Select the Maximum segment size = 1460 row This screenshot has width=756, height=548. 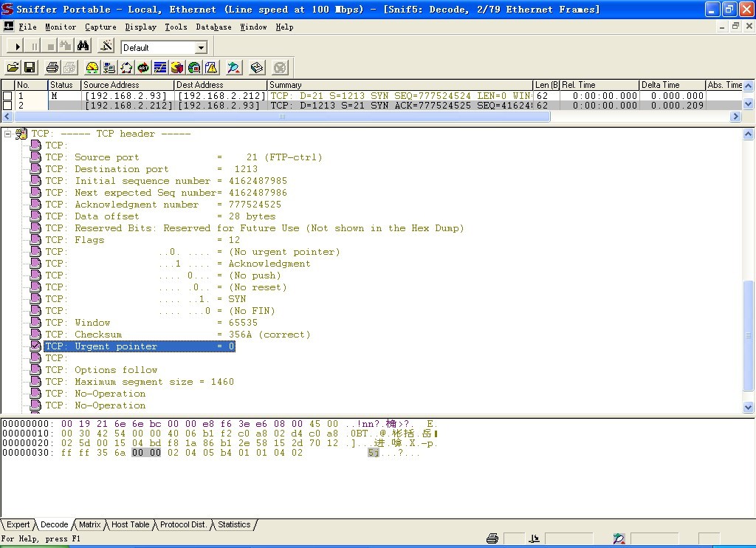pos(140,381)
